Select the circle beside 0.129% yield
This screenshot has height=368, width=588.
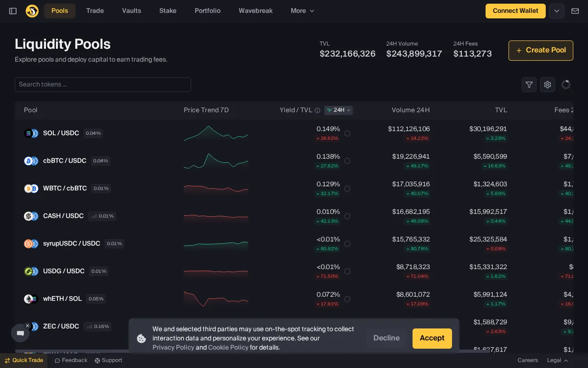pos(347,189)
